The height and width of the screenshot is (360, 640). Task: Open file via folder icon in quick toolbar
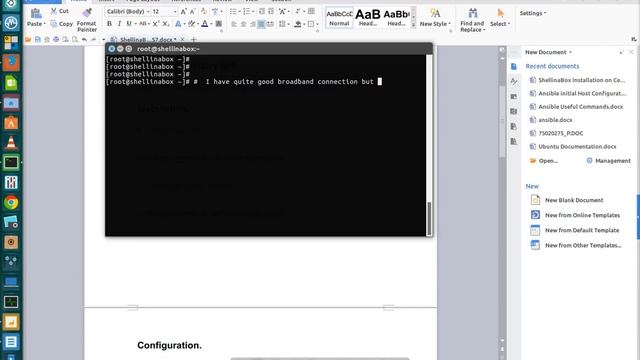coord(28,39)
